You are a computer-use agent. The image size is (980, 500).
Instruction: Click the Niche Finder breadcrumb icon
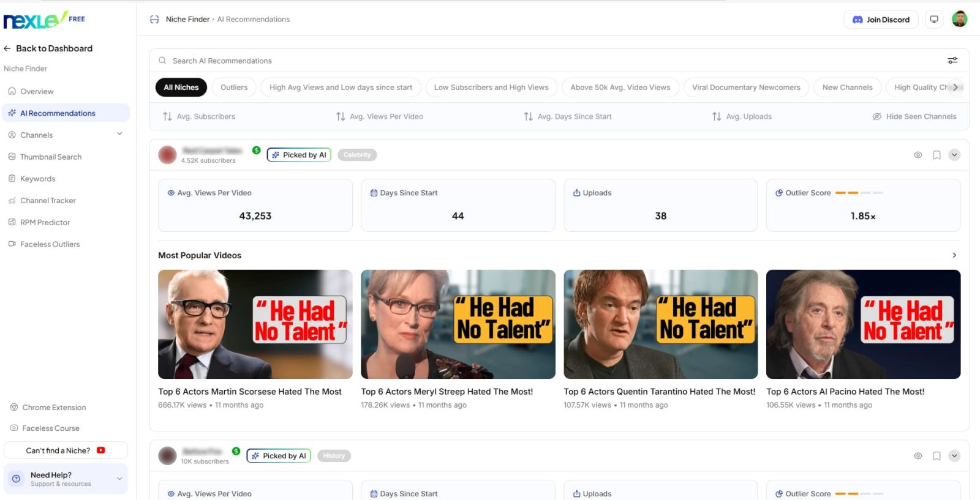(154, 20)
